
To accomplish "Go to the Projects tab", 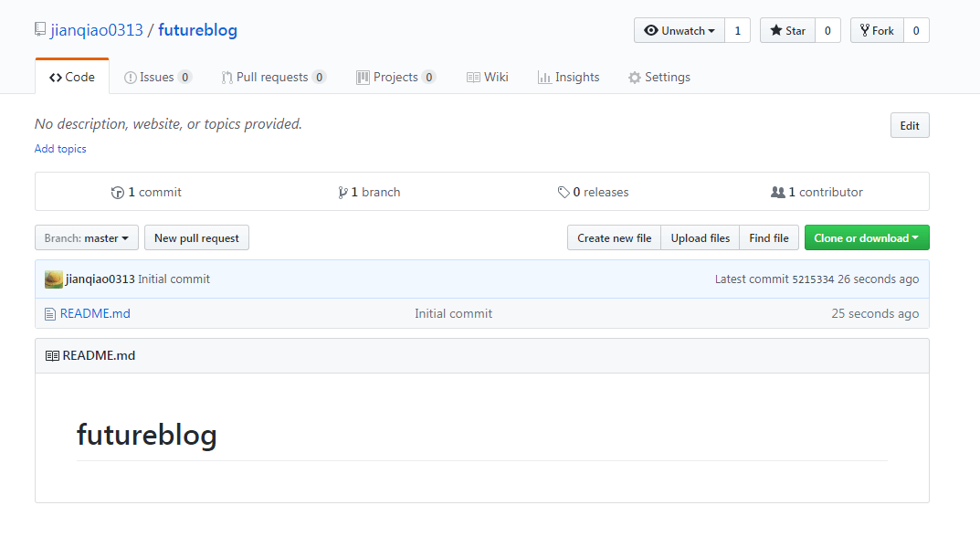I will click(395, 77).
